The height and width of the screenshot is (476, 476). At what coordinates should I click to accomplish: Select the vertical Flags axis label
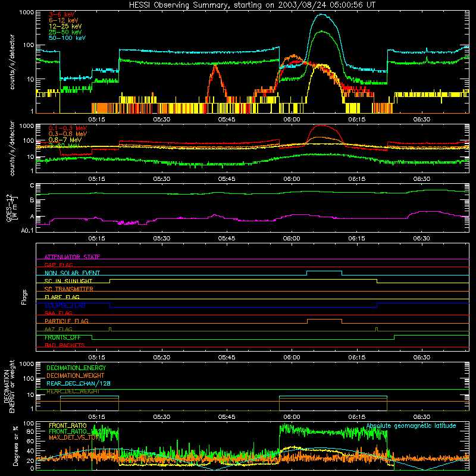pyautogui.click(x=24, y=297)
